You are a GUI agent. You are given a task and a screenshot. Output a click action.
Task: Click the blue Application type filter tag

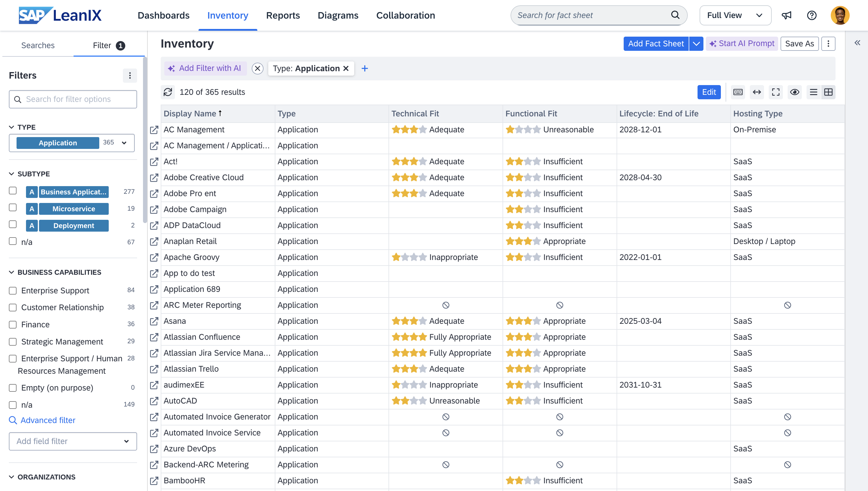coord(58,143)
